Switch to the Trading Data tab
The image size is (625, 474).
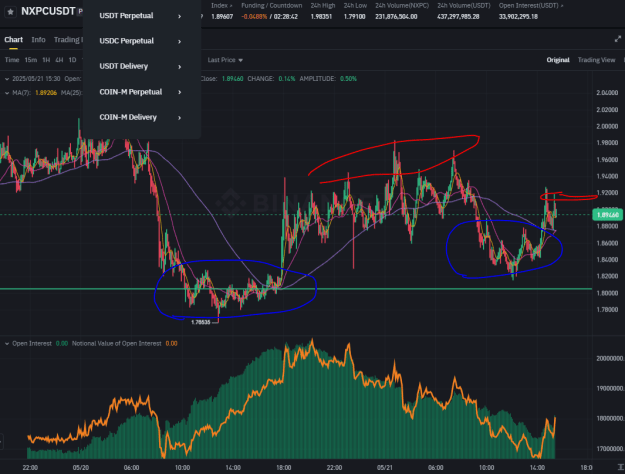point(68,39)
